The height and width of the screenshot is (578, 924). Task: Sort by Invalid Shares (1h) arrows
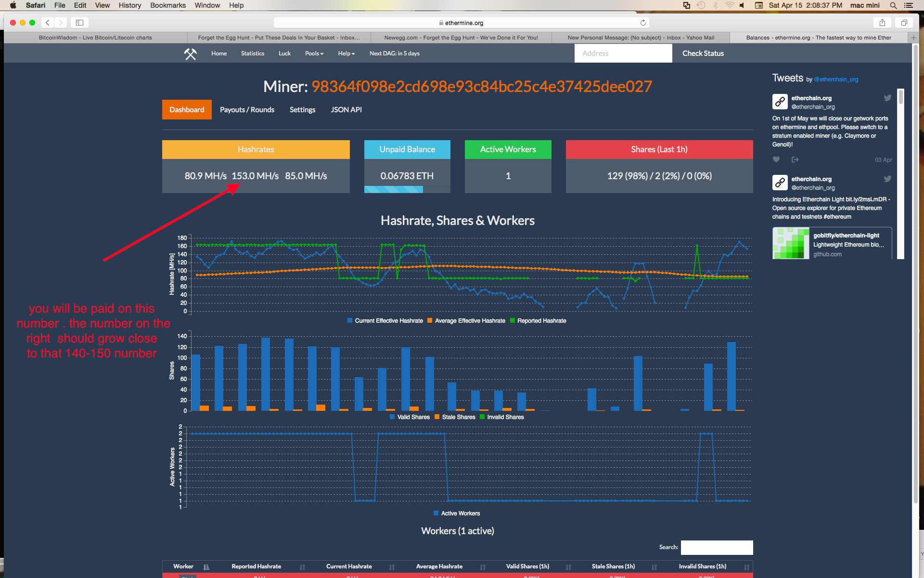(x=746, y=567)
